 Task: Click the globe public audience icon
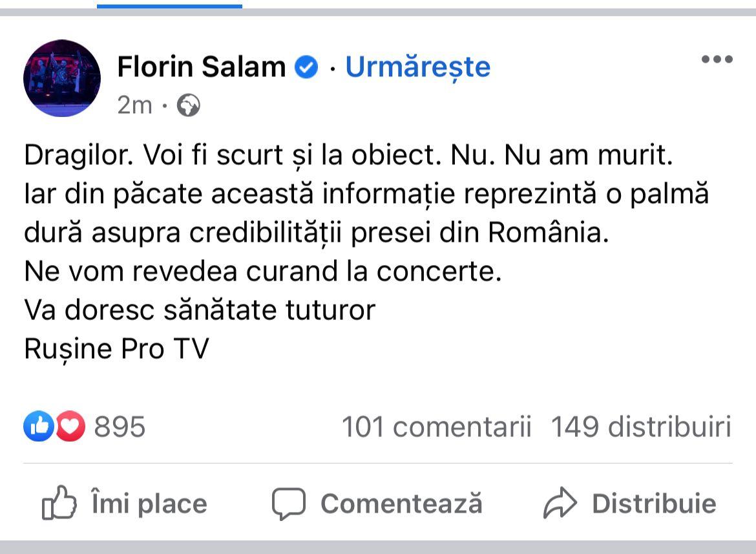pos(188,105)
